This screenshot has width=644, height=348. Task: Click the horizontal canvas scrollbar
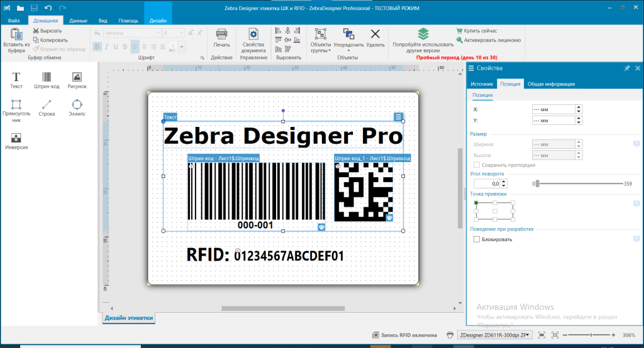click(283, 308)
